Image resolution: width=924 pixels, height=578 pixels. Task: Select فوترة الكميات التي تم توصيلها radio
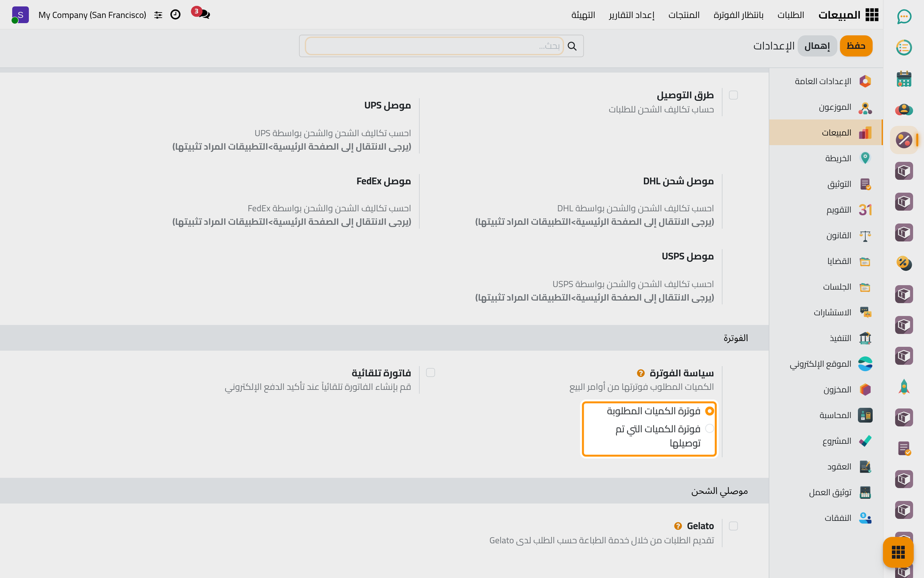(x=709, y=428)
